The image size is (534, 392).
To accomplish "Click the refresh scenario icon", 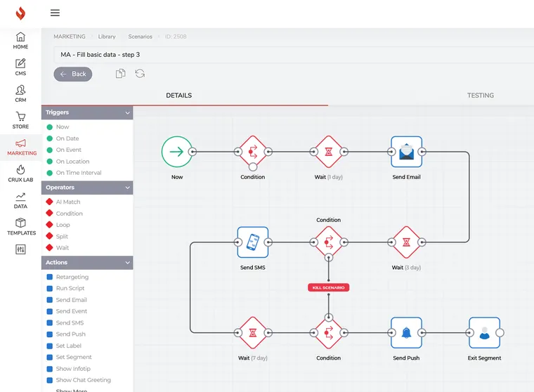I will tap(140, 74).
